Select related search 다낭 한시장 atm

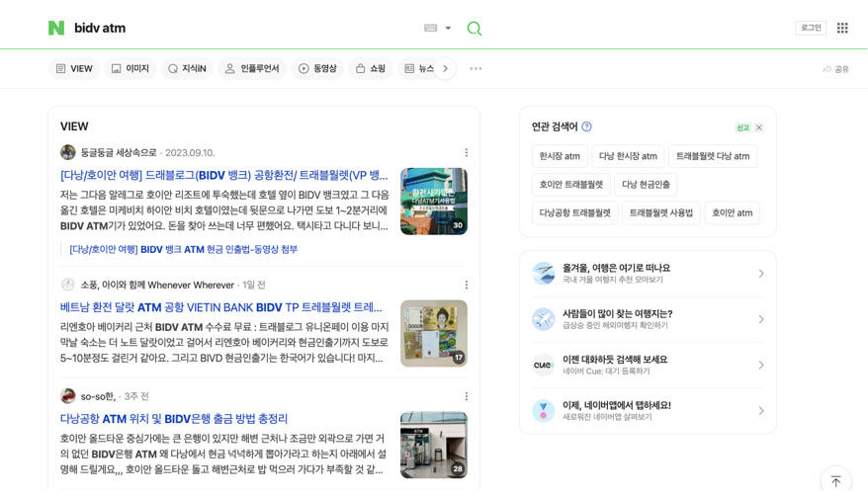(x=628, y=156)
